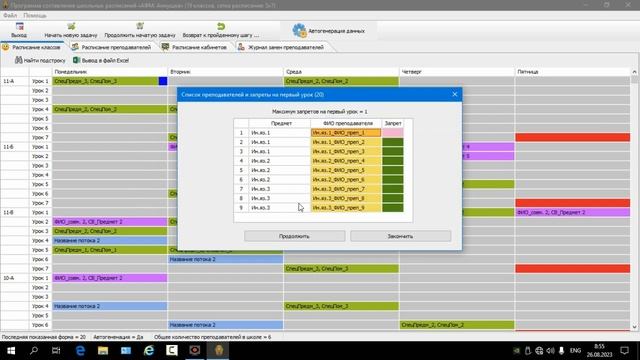Toggle Запрет cell for Ин.яз.3_ФИО_преп_7
Screen dimensions: 640x360
(x=393, y=189)
